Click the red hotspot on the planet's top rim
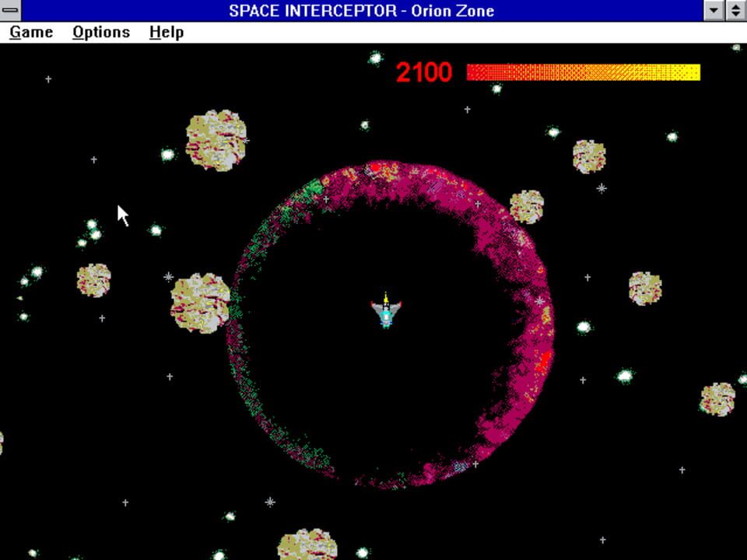Viewport: 747px width, 560px height. (373, 167)
